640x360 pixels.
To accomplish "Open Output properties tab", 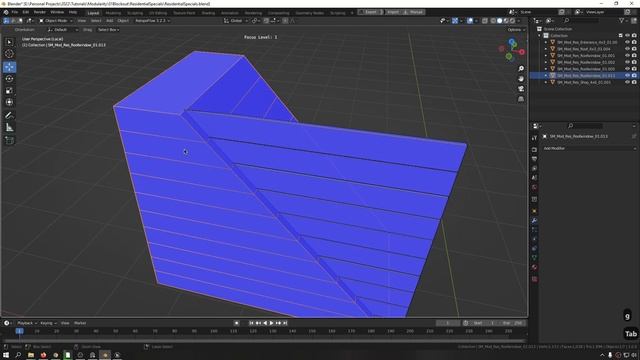I will coord(534,159).
